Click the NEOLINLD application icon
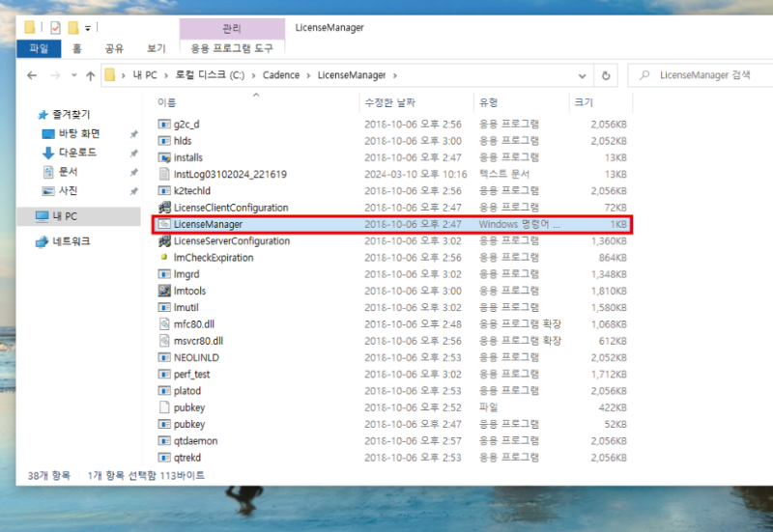Screen dimensions: 773x532 click(164, 357)
